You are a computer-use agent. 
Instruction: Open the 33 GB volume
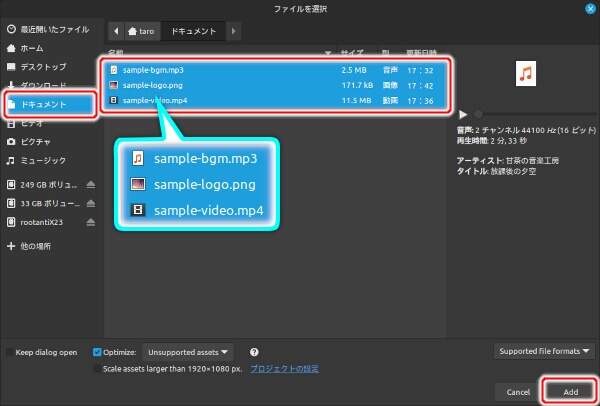coord(43,203)
